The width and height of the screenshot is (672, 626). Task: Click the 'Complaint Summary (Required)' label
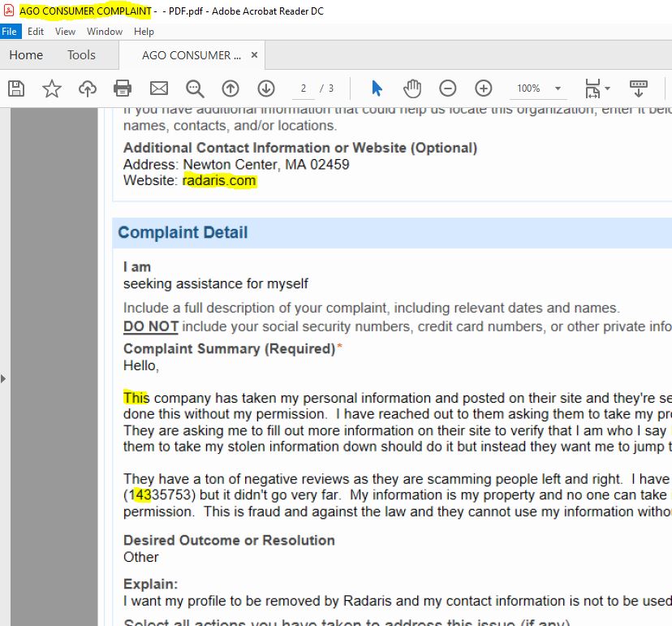tap(230, 348)
